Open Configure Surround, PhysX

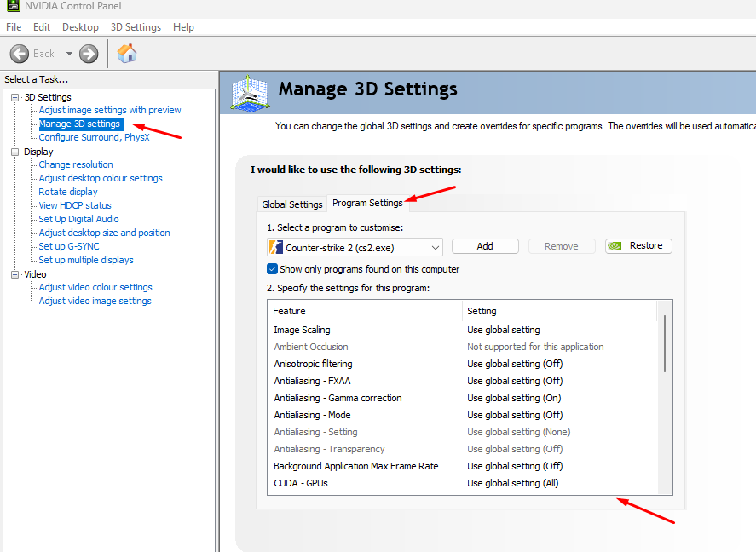[94, 137]
